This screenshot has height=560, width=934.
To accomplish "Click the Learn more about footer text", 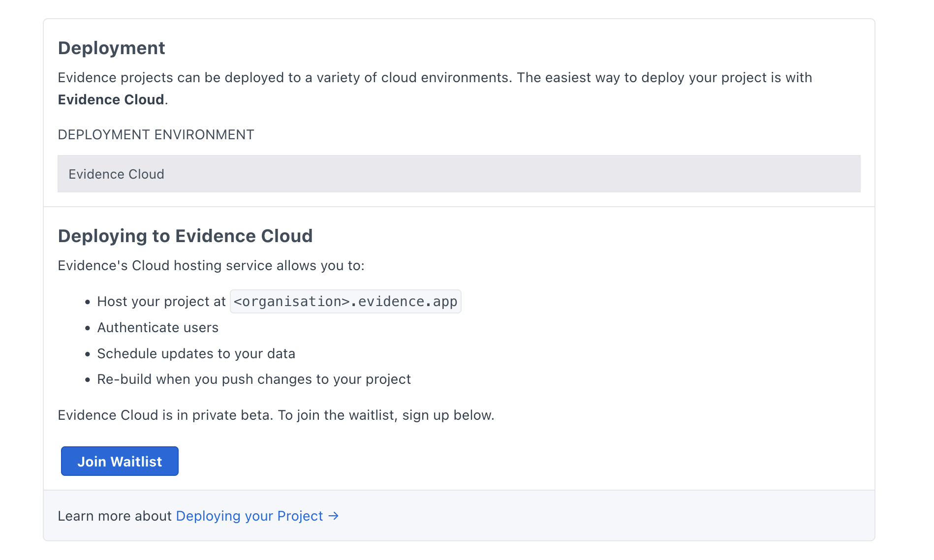I will click(x=116, y=516).
